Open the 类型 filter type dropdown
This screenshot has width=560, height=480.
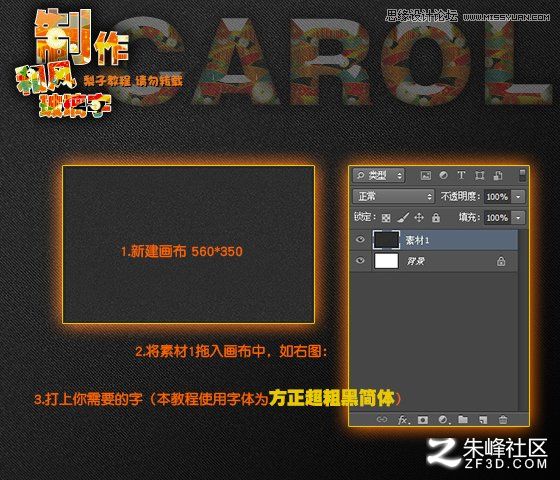pos(379,175)
